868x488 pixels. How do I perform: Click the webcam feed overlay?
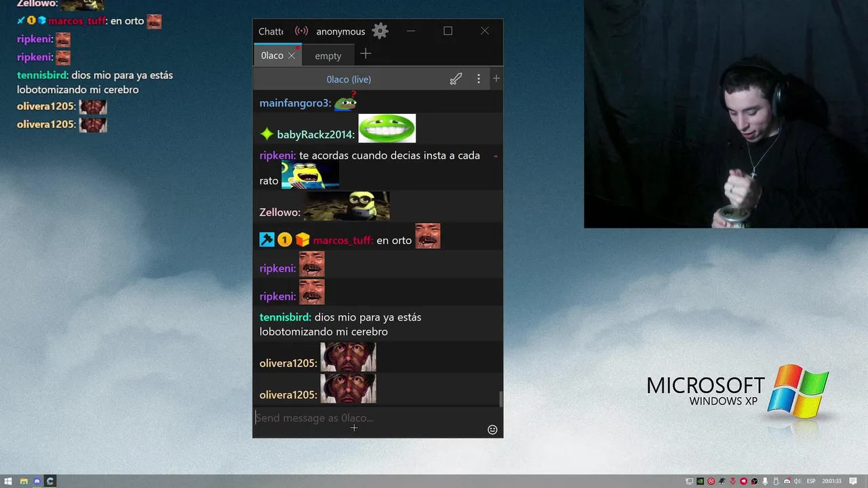pos(726,114)
